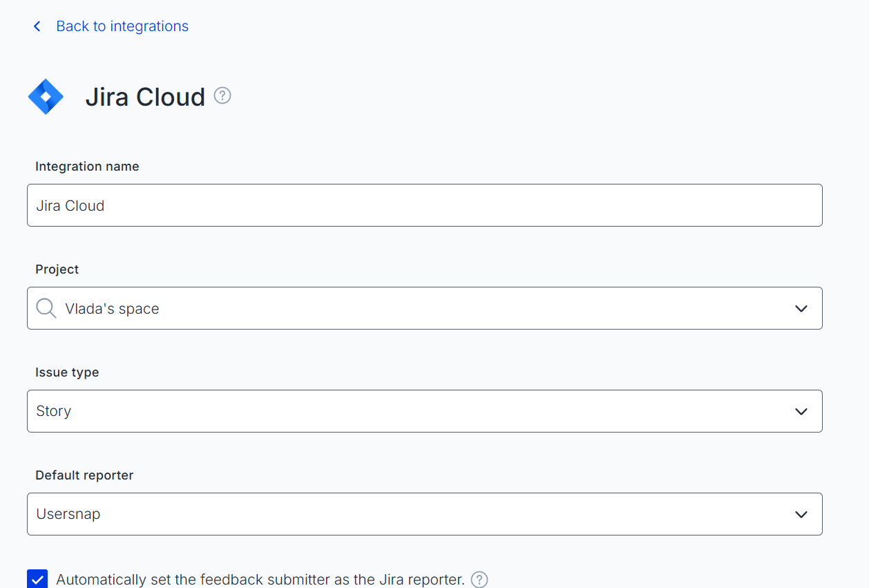The height and width of the screenshot is (588, 869).
Task: Open help icon next to reporter checkbox
Action: click(x=479, y=580)
